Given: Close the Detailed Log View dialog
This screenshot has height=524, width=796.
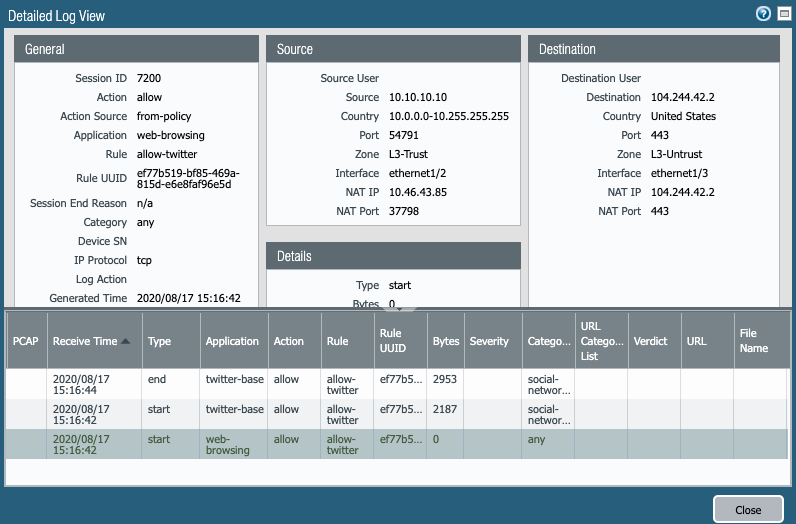Looking at the screenshot, I should [x=748, y=509].
